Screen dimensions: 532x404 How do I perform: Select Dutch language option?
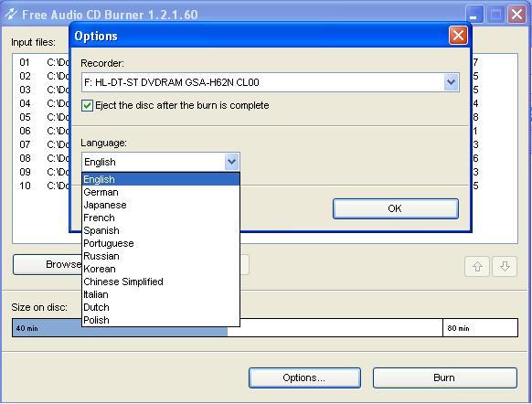click(161, 307)
